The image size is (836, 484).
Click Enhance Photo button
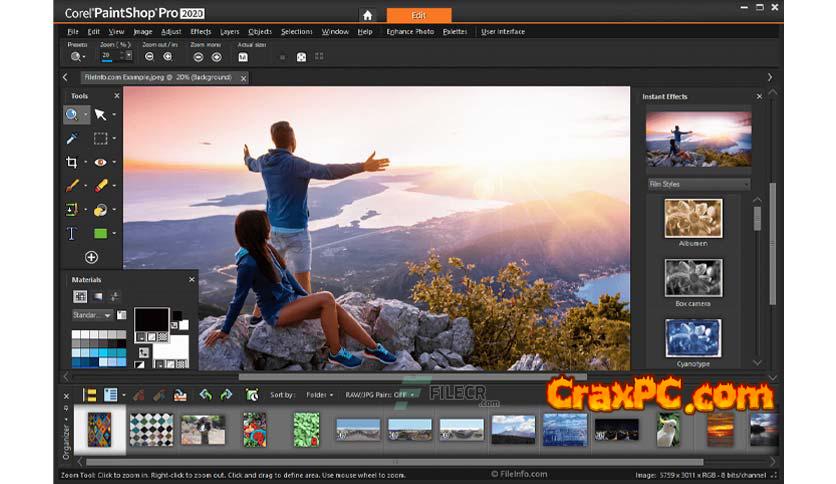(x=410, y=32)
